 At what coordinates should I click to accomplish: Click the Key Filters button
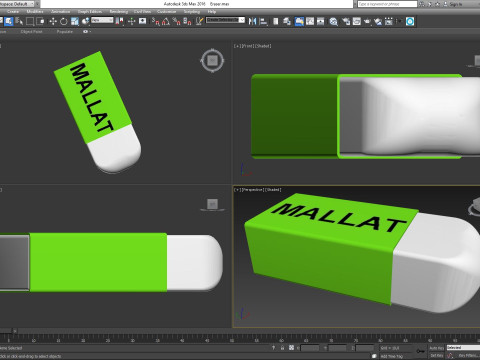coord(468,356)
